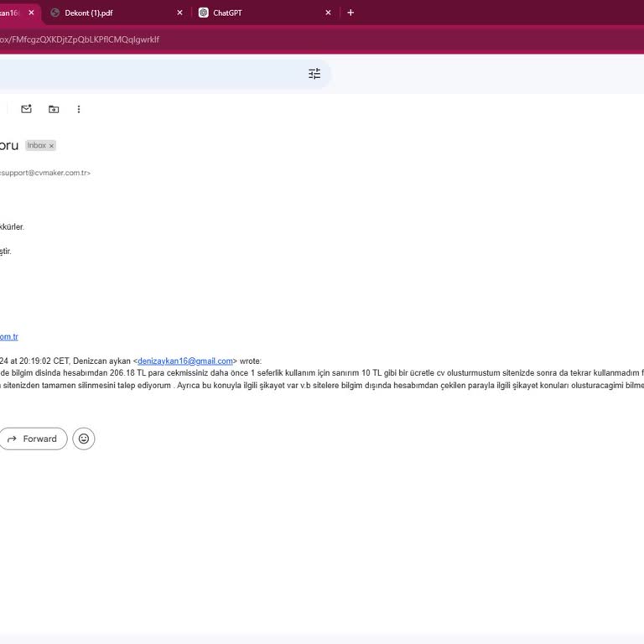The image size is (644, 644).
Task: Click the 'wrote:' quoted header line
Action: (131, 361)
